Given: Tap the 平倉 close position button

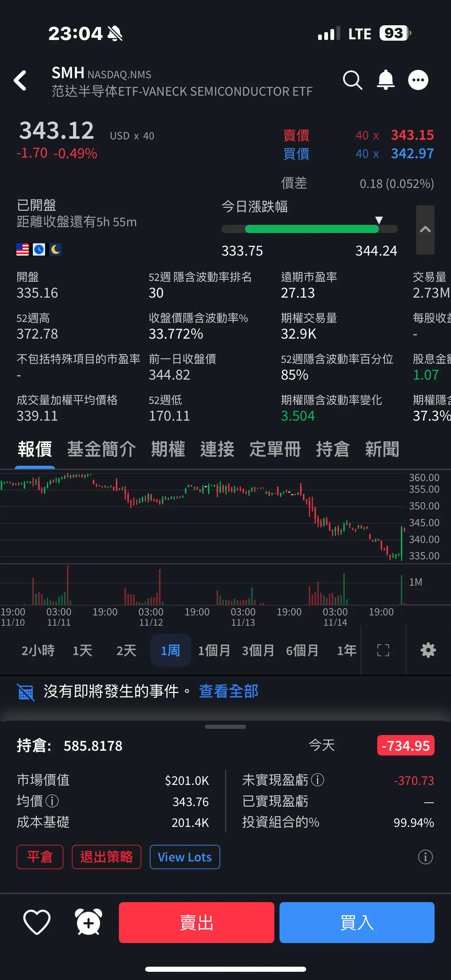Looking at the screenshot, I should coord(40,857).
